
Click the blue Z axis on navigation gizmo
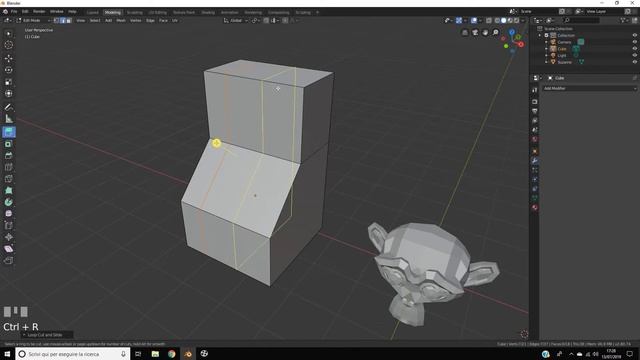click(512, 32)
